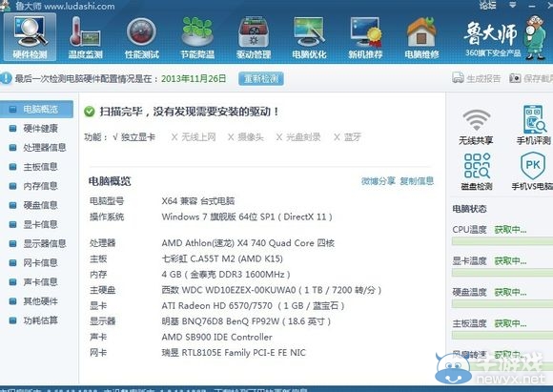This screenshot has width=553, height=392.
Task: Open 新机推荐 new PC recommendations
Action: (365, 37)
